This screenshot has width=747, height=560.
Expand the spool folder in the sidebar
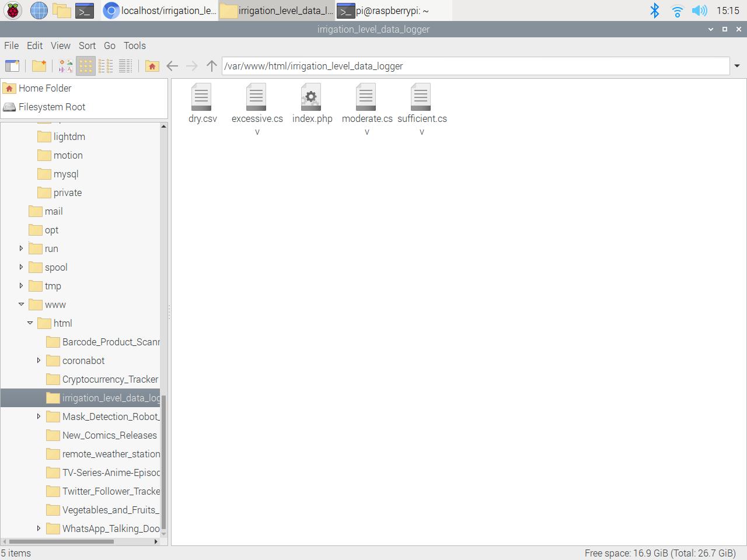pyautogui.click(x=22, y=267)
